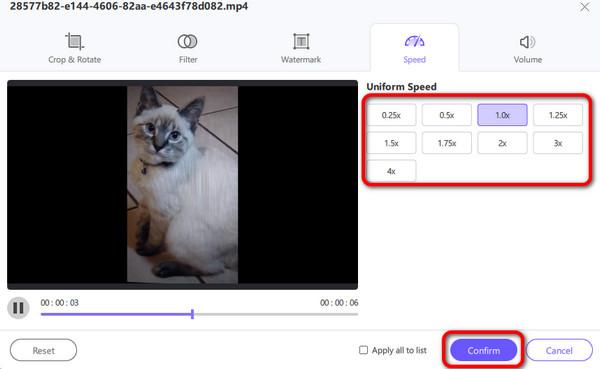Click the watermark text-frame icon

point(301,41)
